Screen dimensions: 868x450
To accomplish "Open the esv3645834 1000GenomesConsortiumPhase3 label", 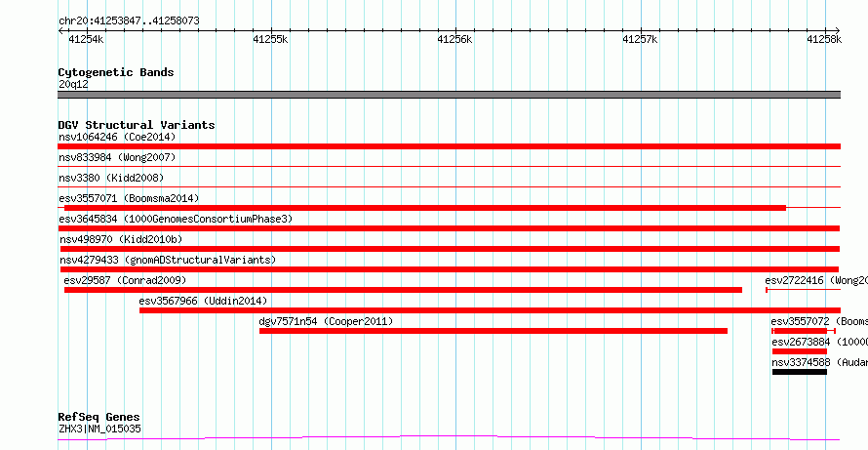I will (176, 219).
